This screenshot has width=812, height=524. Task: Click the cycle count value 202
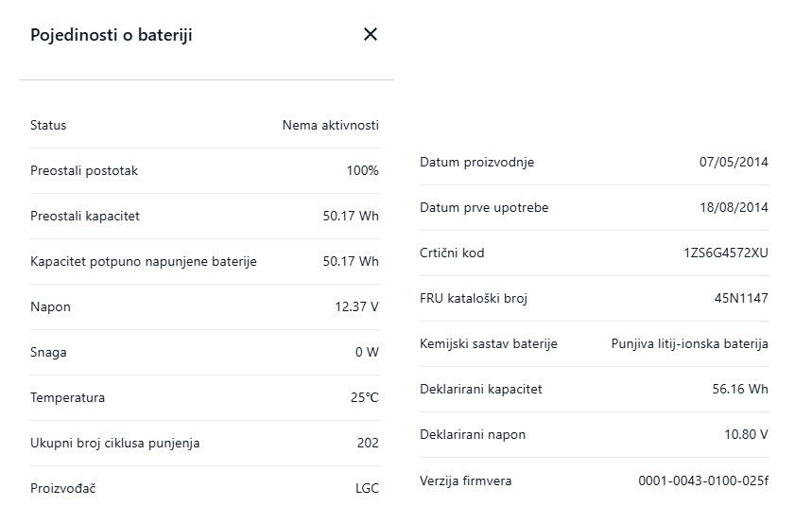(368, 444)
